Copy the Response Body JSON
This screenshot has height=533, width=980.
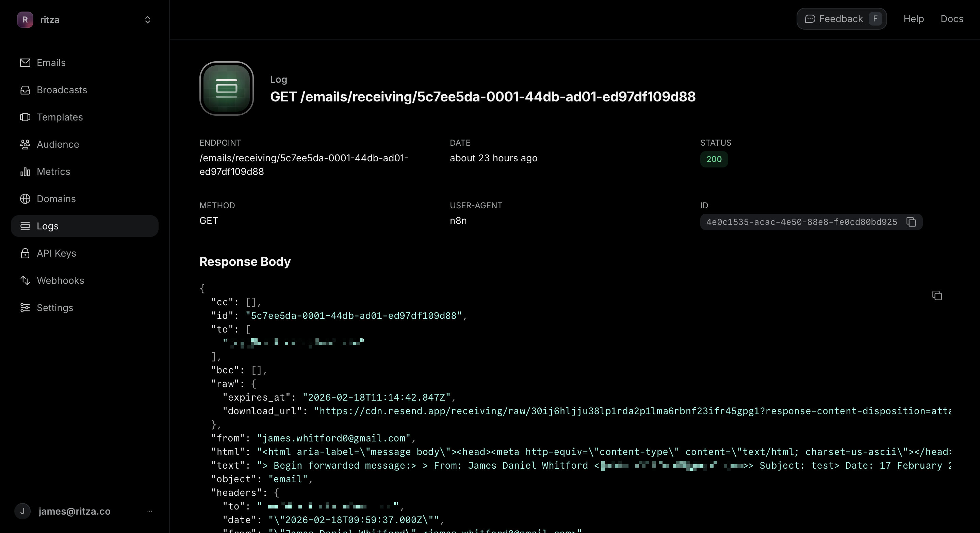(937, 296)
